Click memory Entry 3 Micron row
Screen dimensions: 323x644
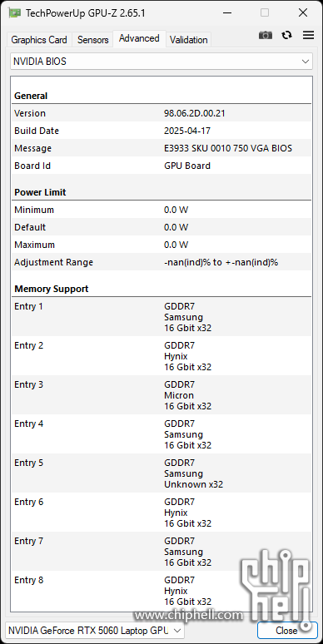point(161,395)
